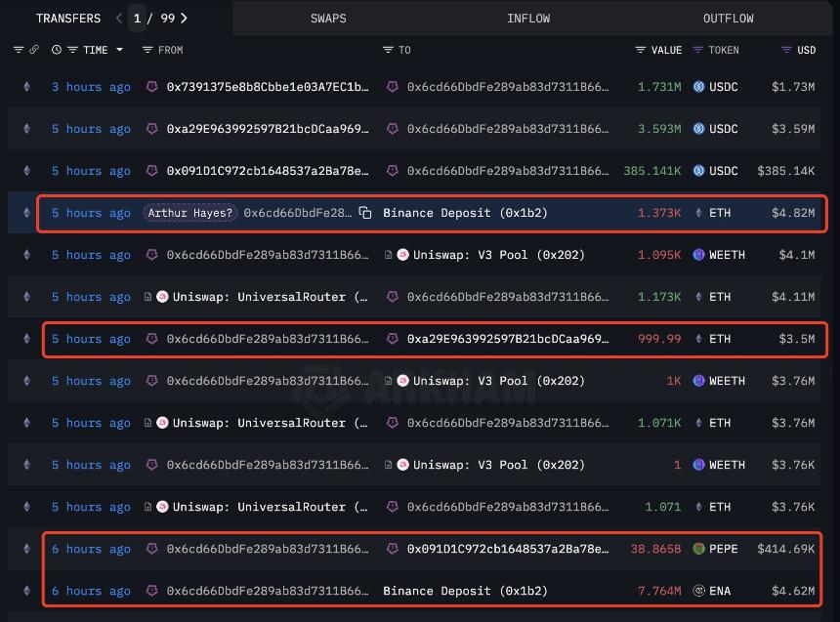Open the OUTFLOW tab
The height and width of the screenshot is (622, 840).
[x=728, y=18]
